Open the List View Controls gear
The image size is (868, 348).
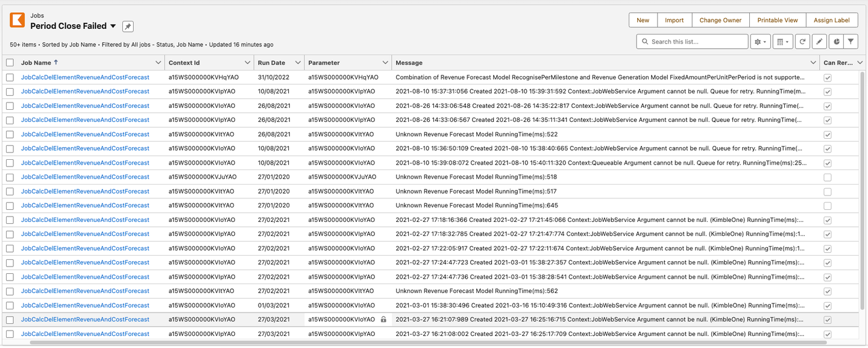[760, 42]
